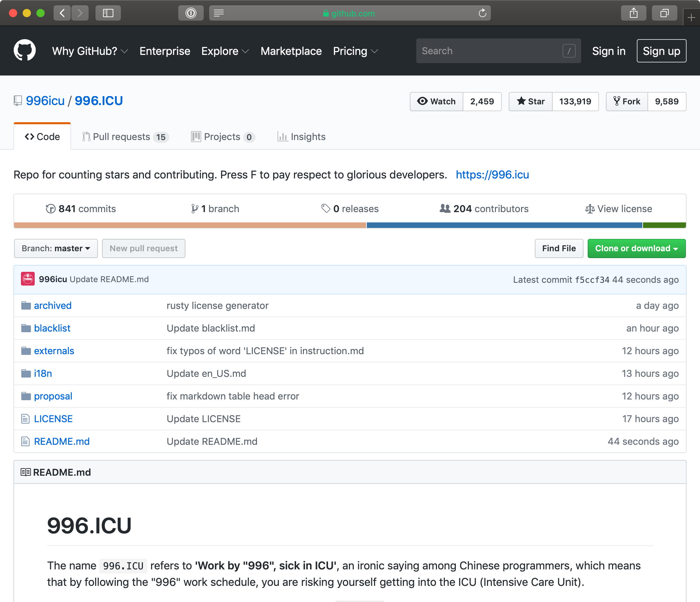Go back with Safari's back arrow
Screen dimensions: 700x602
point(62,13)
